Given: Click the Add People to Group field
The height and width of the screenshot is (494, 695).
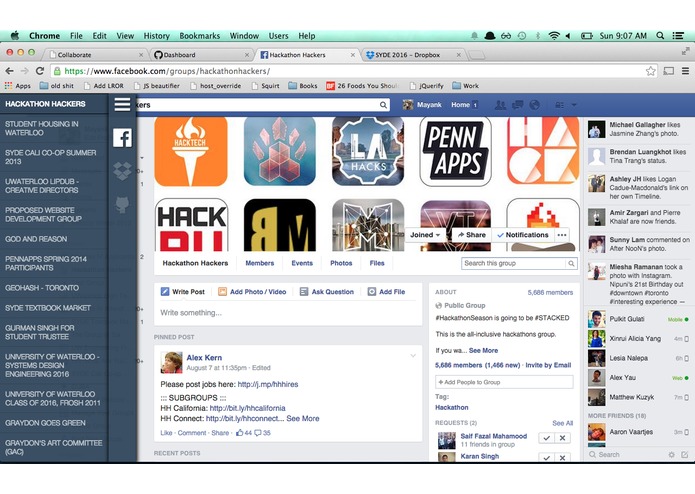Looking at the screenshot, I should (x=504, y=382).
